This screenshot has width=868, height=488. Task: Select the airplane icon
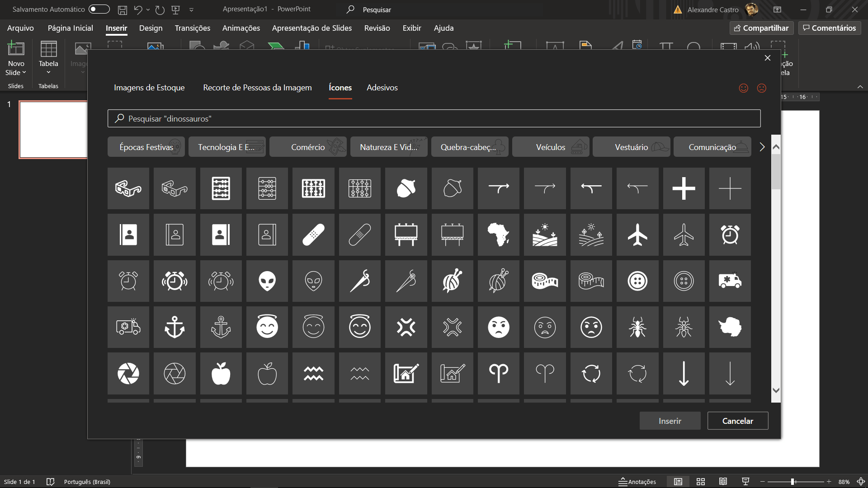pos(637,235)
